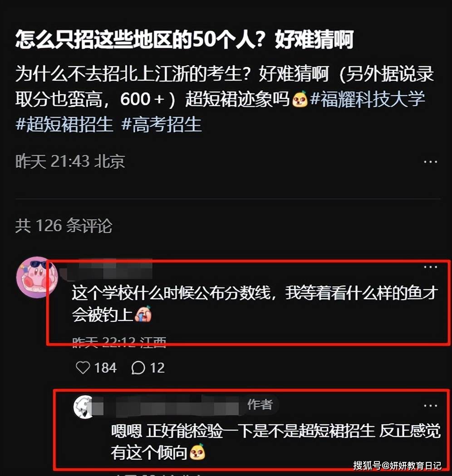View the Kirby avatar commenter's profile
The width and height of the screenshot is (452, 476).
click(36, 277)
